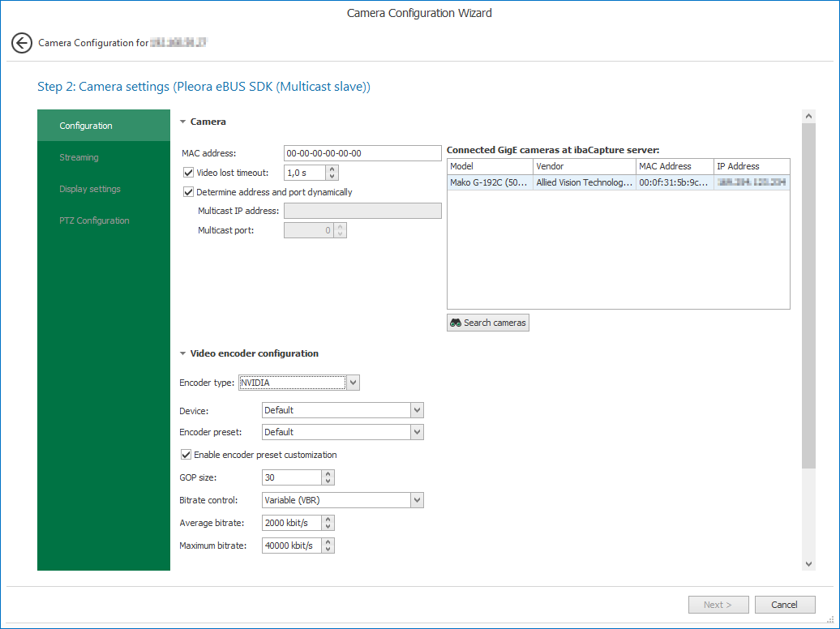Click the Maximum bitrate field

pos(292,546)
